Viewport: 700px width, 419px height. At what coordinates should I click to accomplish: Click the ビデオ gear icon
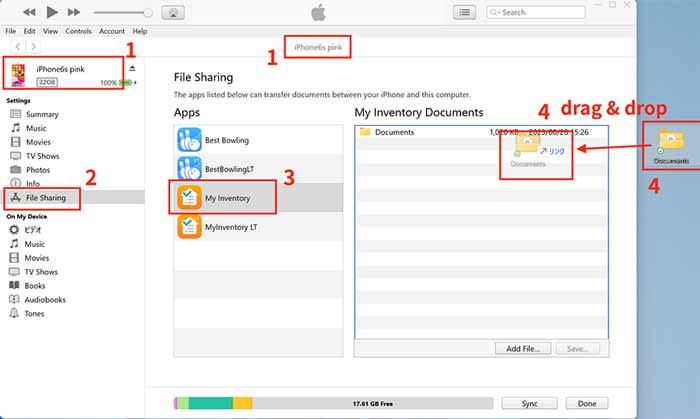[x=14, y=229]
